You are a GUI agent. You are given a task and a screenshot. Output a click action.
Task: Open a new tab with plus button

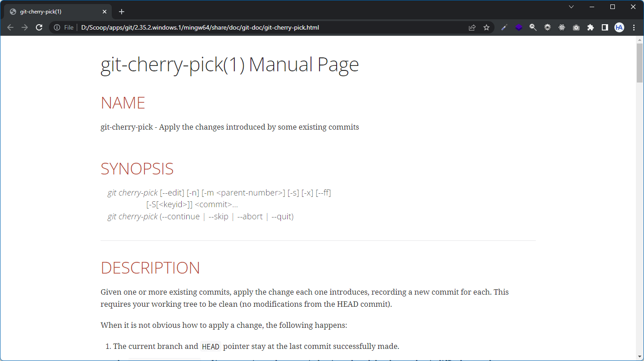(121, 12)
